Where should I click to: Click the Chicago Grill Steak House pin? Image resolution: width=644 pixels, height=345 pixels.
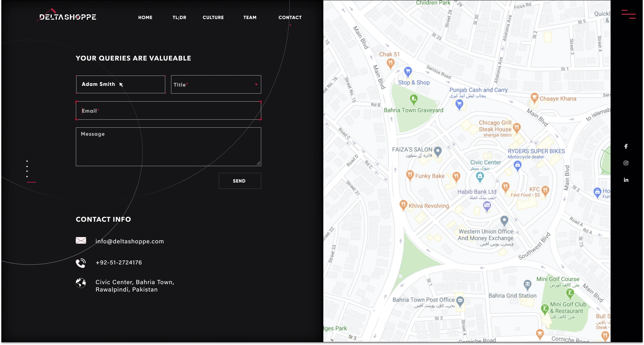[517, 127]
